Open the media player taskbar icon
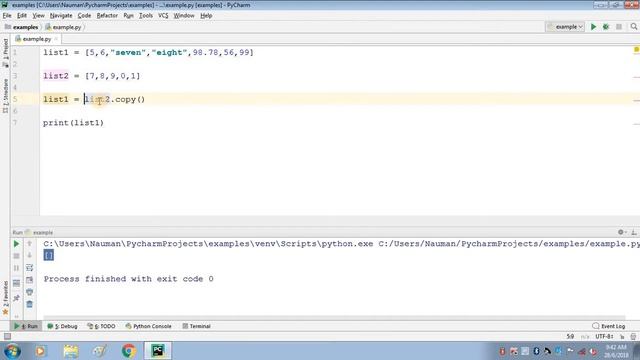 pos(40,351)
